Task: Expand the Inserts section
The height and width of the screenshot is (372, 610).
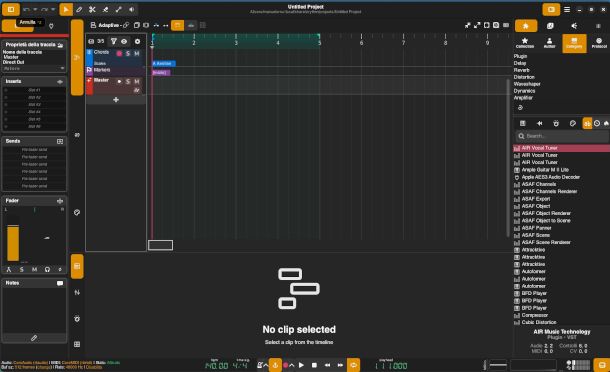Action: click(x=60, y=82)
